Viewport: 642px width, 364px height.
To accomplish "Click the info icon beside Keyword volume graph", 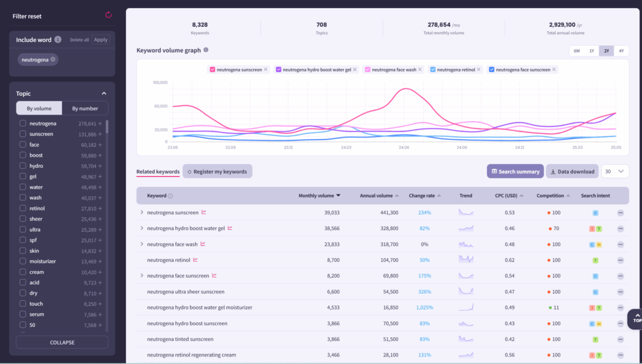I will coord(206,50).
